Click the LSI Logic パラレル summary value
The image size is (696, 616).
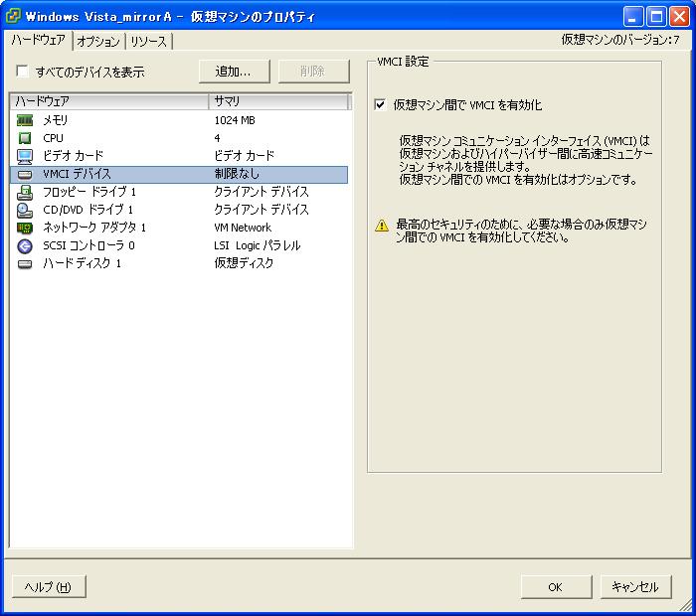pyautogui.click(x=258, y=245)
